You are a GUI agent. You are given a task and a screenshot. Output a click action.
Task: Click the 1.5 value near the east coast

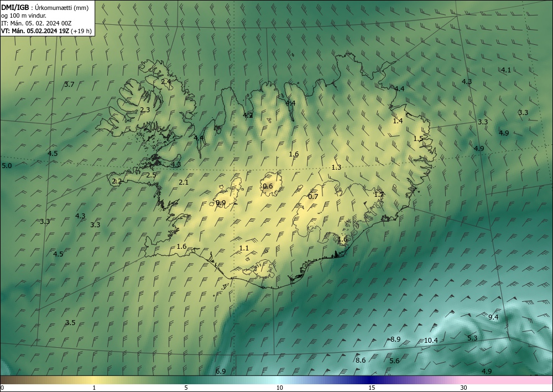coord(418,139)
